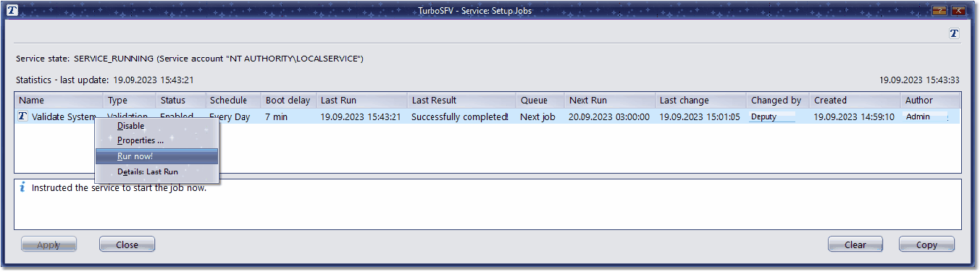Screen dimensions: 980x272
Task: Click the Last Result column header
Action: pos(462,101)
